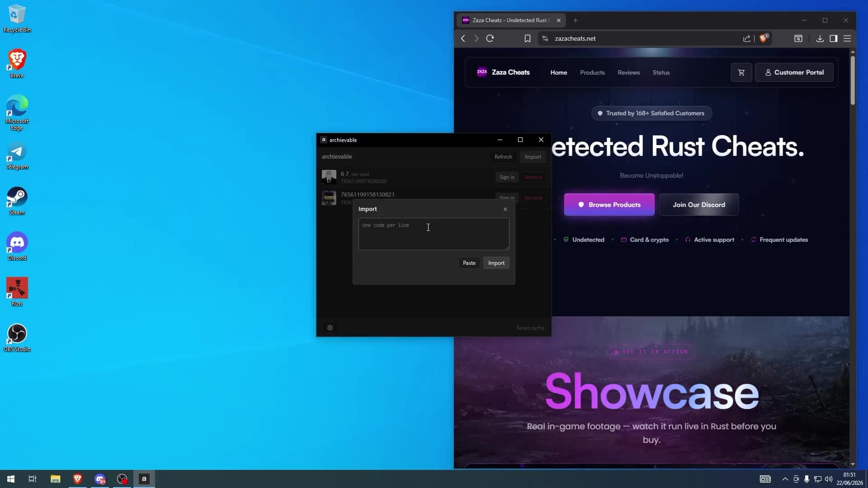Open Task View from the taskbar
The width and height of the screenshot is (868, 488).
coord(33,479)
